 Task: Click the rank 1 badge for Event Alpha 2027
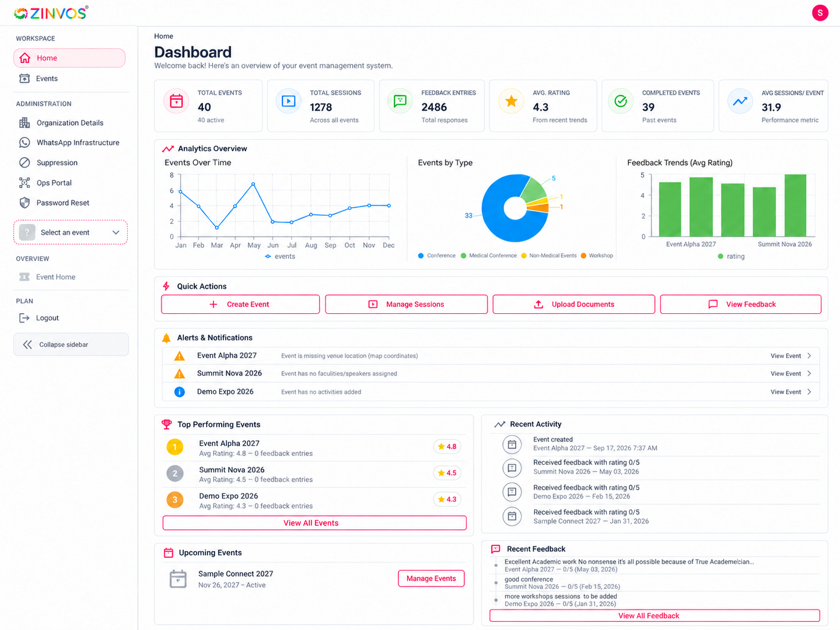click(175, 447)
